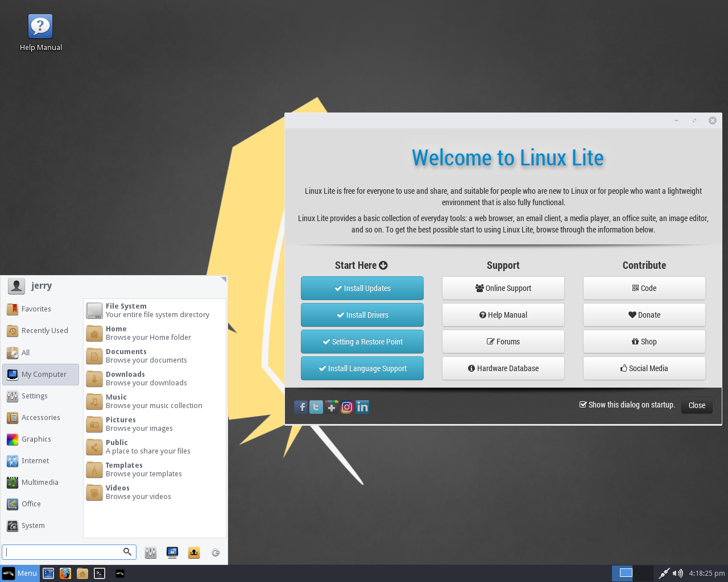The height and width of the screenshot is (582, 728).
Task: Click the network connection tray icon
Action: pos(664,573)
